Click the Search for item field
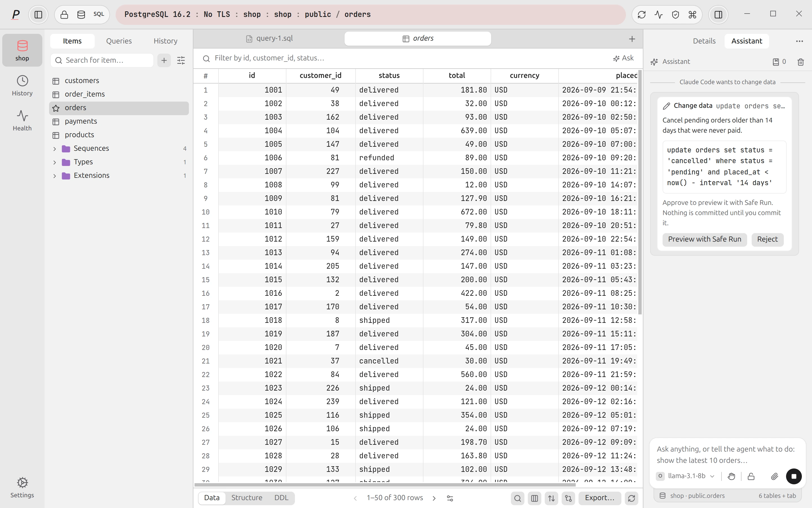This screenshot has width=812, height=508. (102, 60)
